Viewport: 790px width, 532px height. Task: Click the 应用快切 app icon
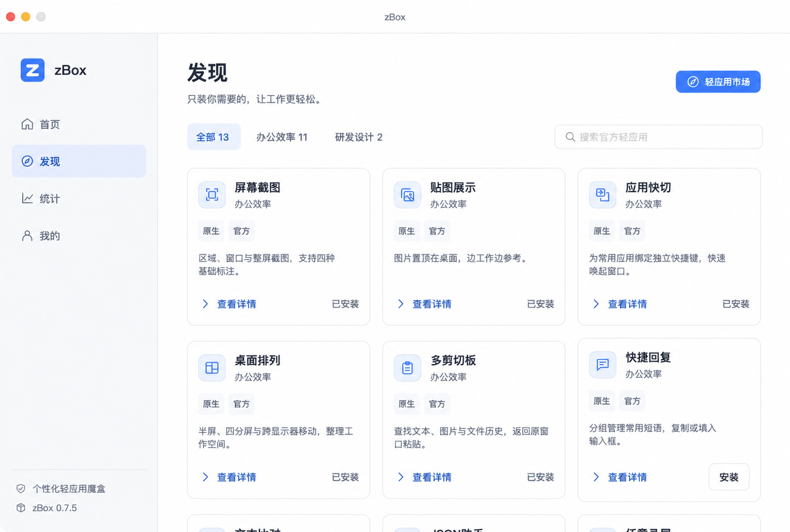pos(603,195)
